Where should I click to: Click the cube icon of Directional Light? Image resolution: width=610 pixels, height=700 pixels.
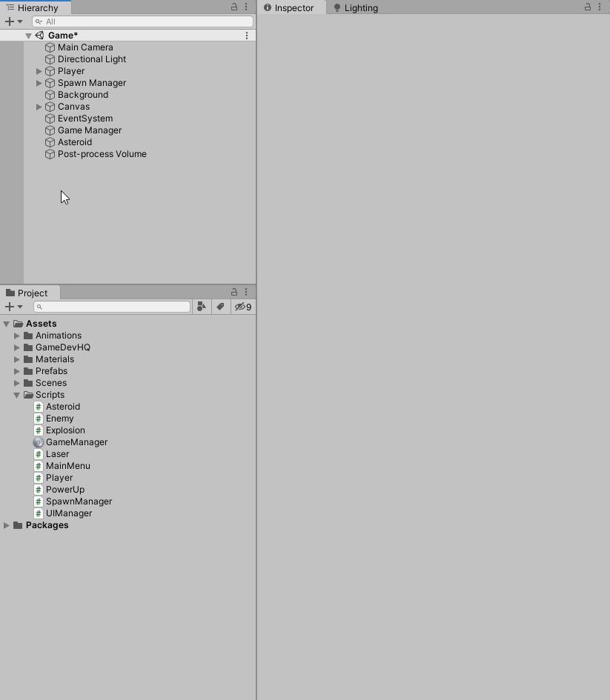(x=50, y=59)
